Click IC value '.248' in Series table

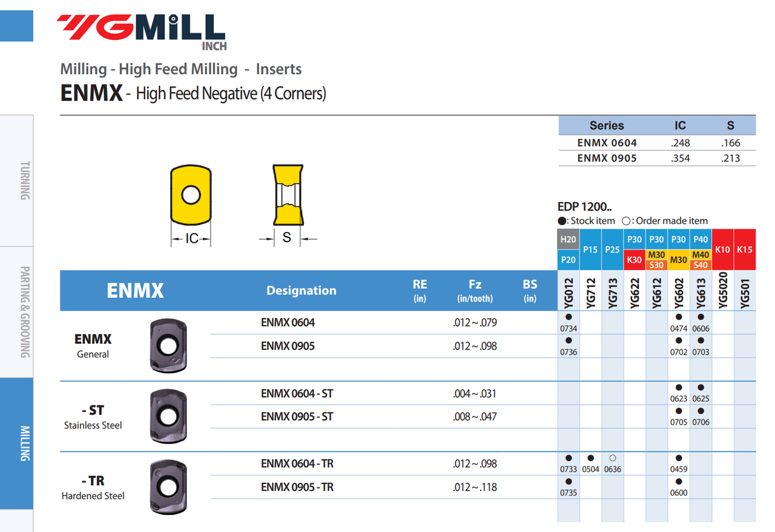point(681,143)
